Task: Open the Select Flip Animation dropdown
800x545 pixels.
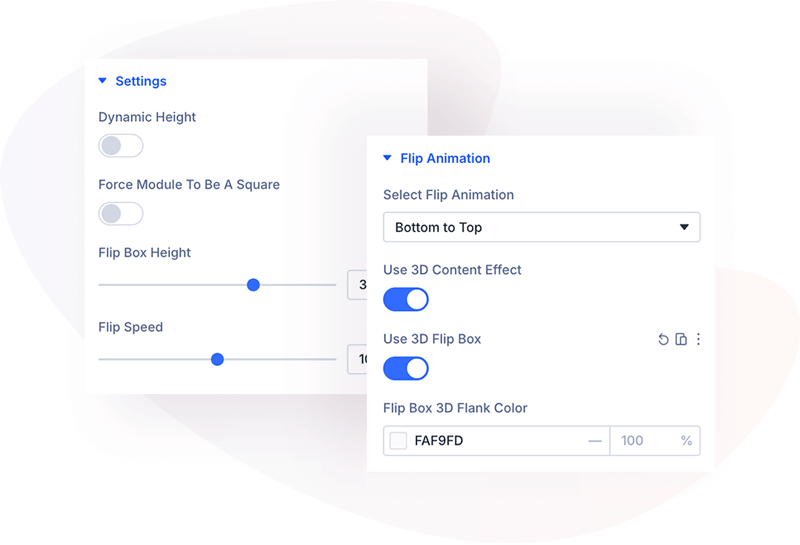Action: click(x=541, y=227)
